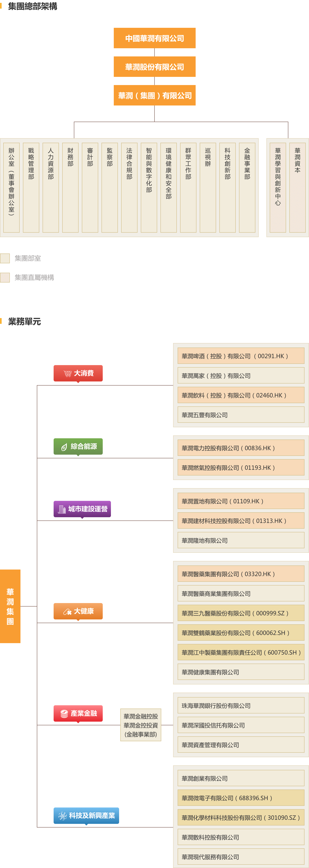Open 中國華潤有限公司 top box
The image size is (309, 868).
click(x=154, y=38)
